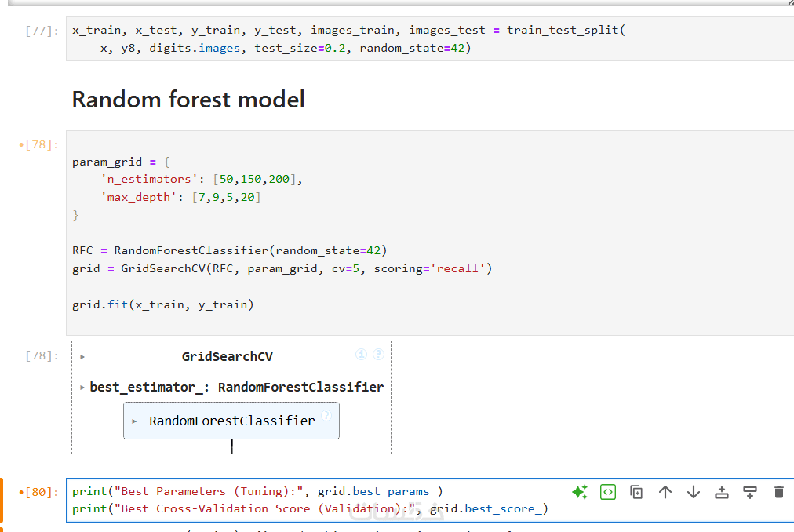Delete the selected cell
The width and height of the screenshot is (794, 532).
coord(778,492)
